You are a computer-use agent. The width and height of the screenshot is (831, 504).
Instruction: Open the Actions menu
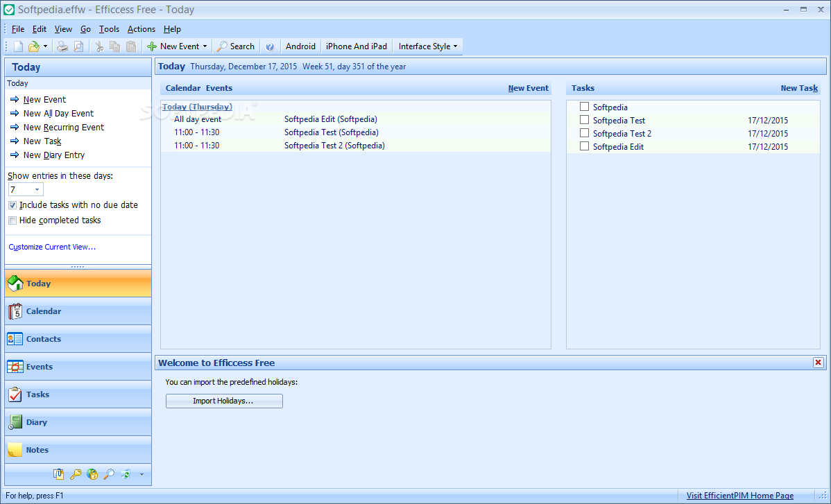(142, 29)
